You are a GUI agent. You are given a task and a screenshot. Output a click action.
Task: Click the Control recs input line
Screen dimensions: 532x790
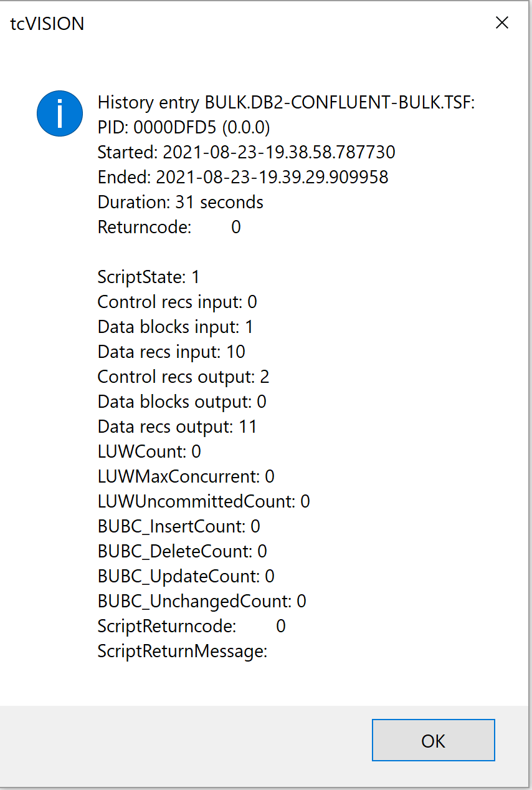click(x=178, y=302)
